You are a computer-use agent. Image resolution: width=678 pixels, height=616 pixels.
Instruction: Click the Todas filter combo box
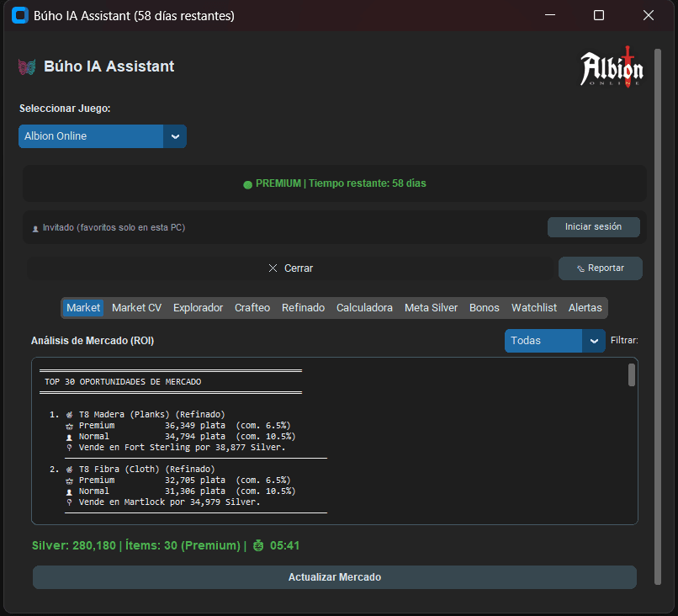[x=555, y=341]
